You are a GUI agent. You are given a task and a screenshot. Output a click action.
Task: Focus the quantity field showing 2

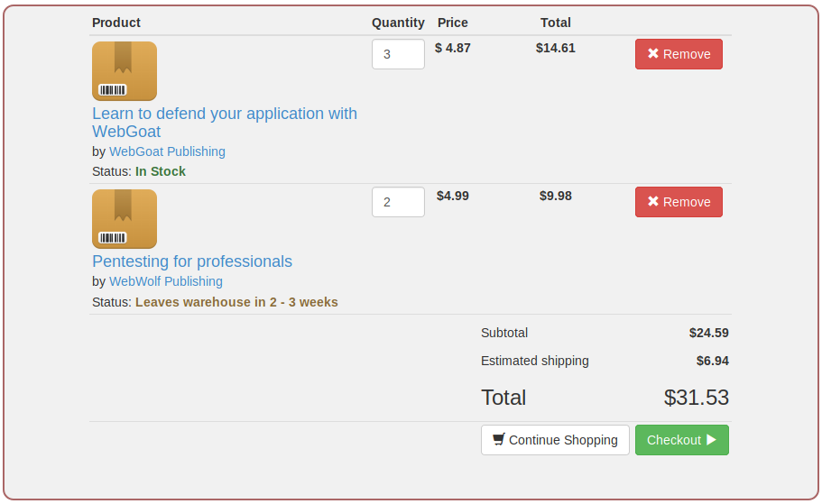(398, 202)
